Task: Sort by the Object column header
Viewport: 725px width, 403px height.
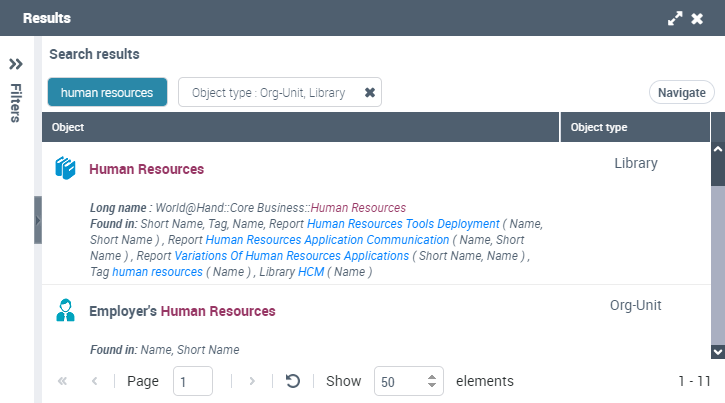Action: pos(300,127)
